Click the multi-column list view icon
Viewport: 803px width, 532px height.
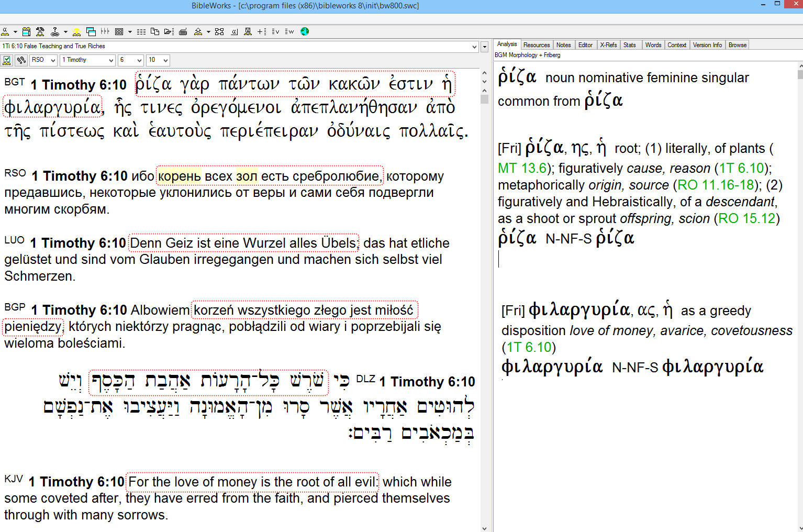coord(141,31)
